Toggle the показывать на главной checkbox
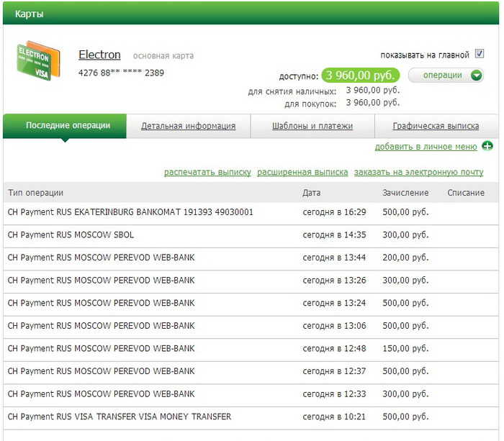 coord(480,55)
